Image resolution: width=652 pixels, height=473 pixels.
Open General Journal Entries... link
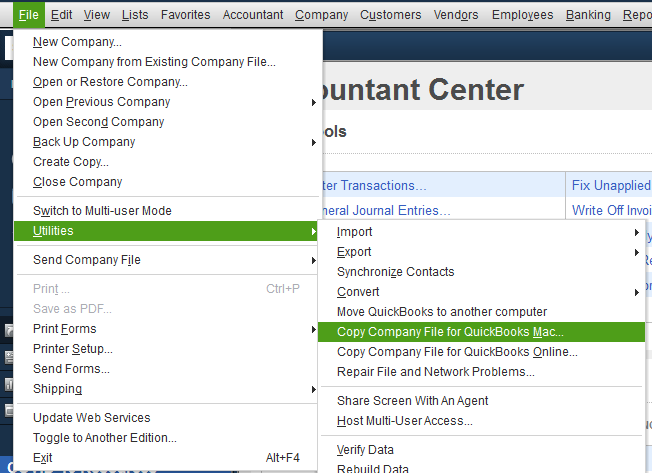point(386,210)
